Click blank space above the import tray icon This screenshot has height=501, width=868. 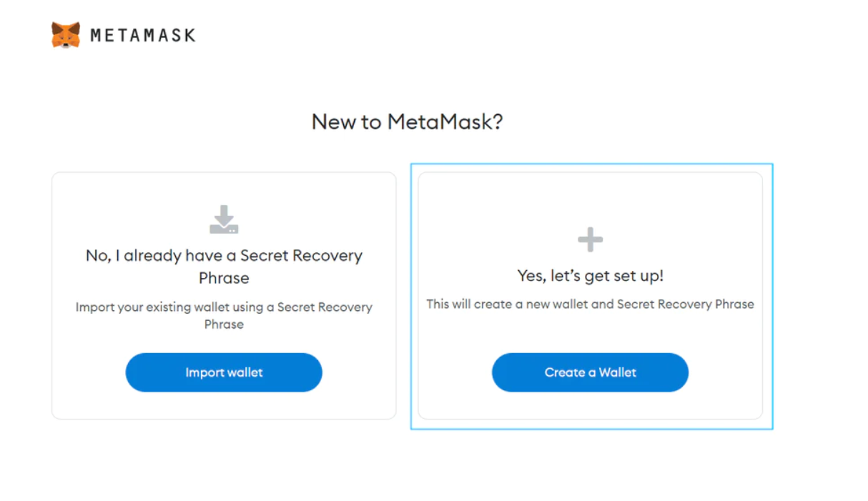[224, 189]
